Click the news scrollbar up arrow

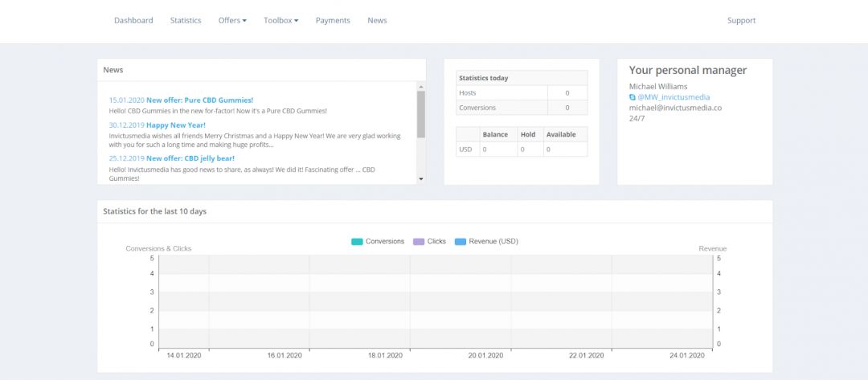[x=421, y=86]
